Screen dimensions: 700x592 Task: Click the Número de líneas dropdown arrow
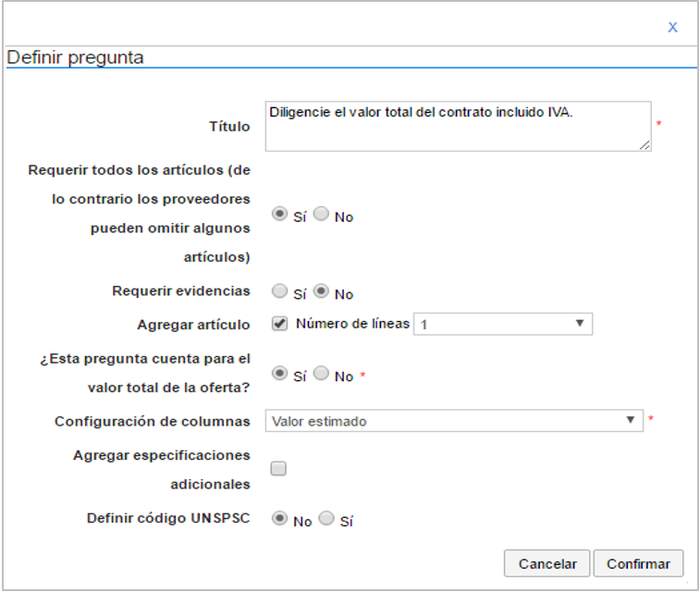tap(580, 323)
